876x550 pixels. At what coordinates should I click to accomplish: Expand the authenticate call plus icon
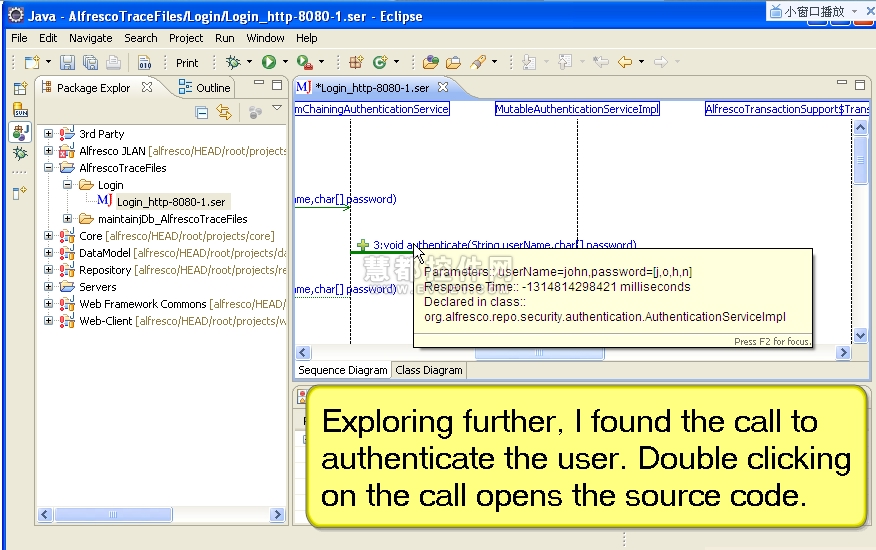point(363,245)
